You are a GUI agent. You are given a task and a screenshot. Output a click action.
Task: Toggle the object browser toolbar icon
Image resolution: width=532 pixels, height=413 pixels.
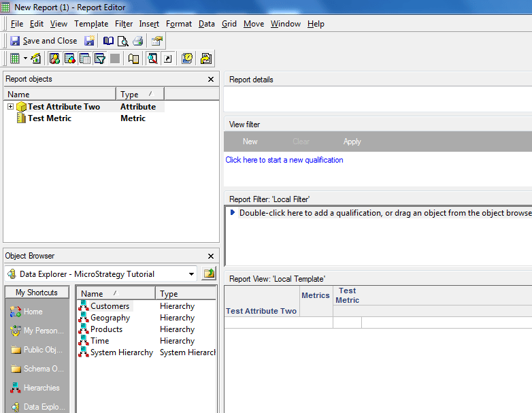coord(152,59)
